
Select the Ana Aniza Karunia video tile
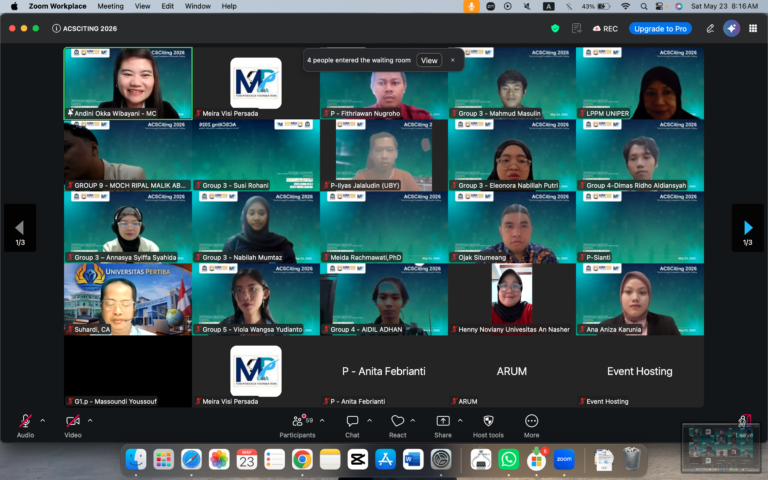tap(640, 299)
